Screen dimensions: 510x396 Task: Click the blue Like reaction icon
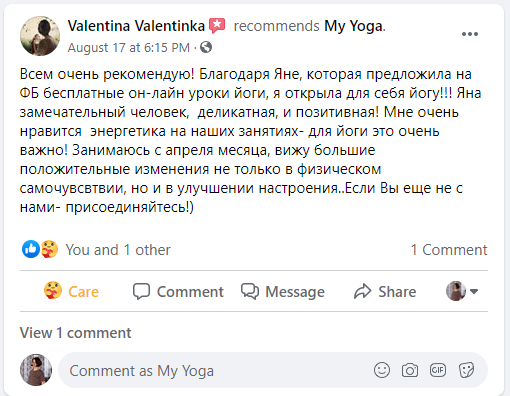click(31, 249)
